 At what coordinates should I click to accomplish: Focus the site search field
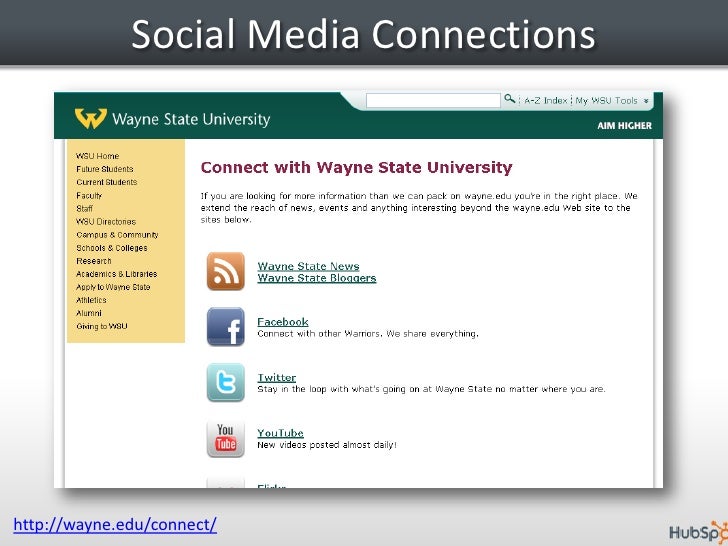point(433,100)
